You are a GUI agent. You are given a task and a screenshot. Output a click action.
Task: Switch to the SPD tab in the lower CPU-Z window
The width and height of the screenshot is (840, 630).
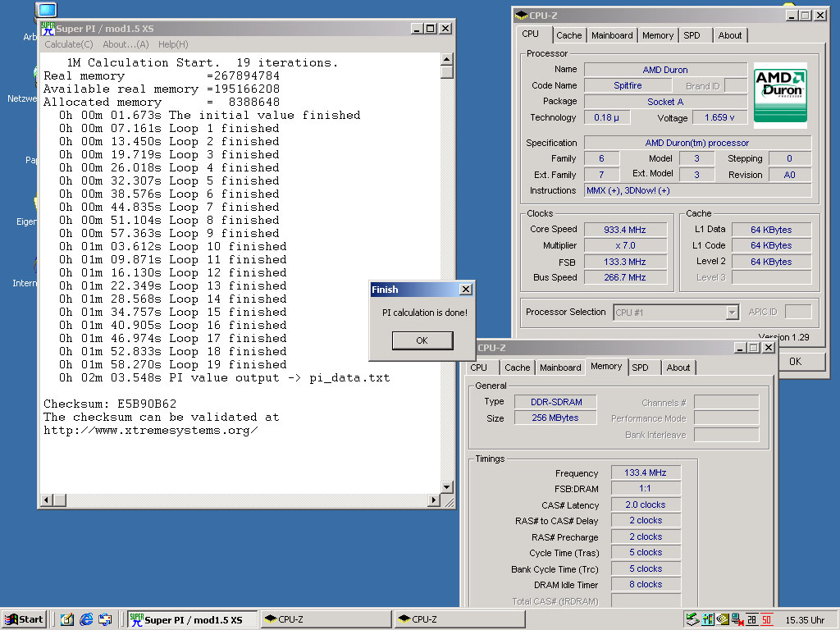[x=645, y=367]
